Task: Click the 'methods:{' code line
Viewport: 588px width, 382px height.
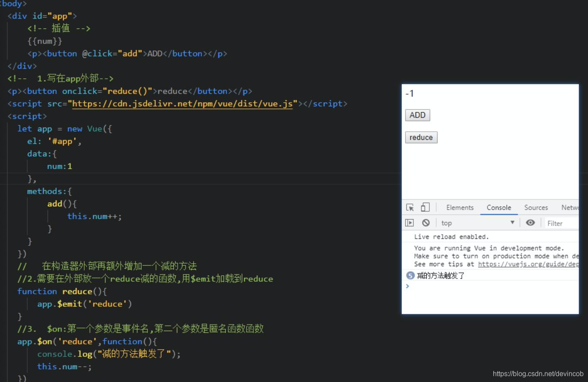Action: click(x=49, y=191)
